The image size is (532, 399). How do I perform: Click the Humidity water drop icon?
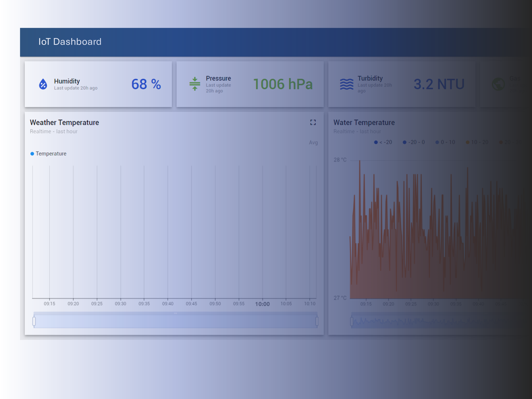coord(43,84)
